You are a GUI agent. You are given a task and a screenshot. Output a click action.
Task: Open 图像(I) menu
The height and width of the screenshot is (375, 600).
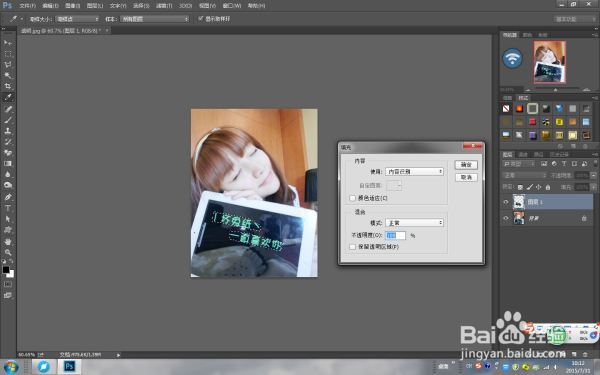[x=72, y=6]
